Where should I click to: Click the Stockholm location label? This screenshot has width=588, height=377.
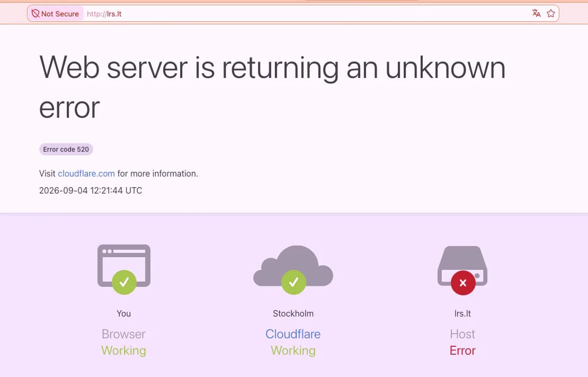click(x=293, y=313)
